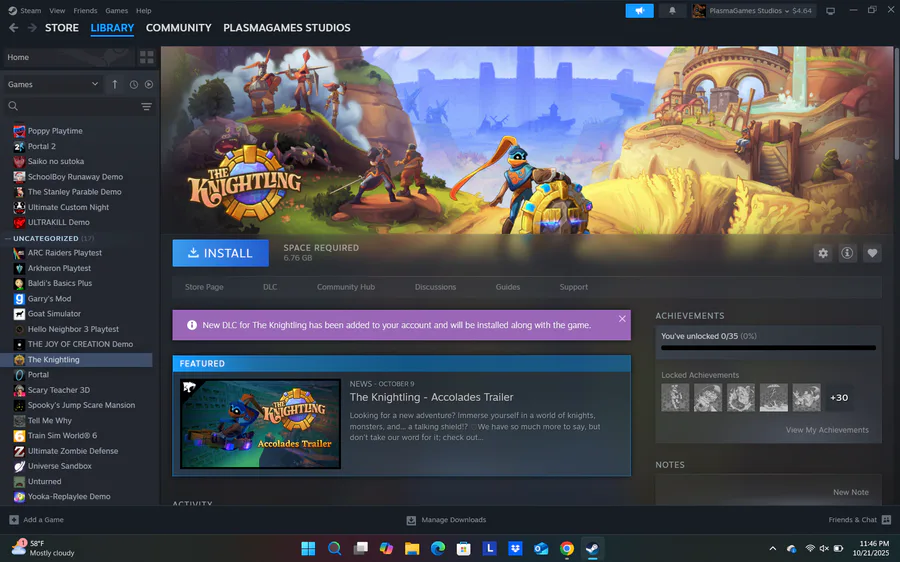Create a New Note
This screenshot has width=900, height=562.
(851, 492)
